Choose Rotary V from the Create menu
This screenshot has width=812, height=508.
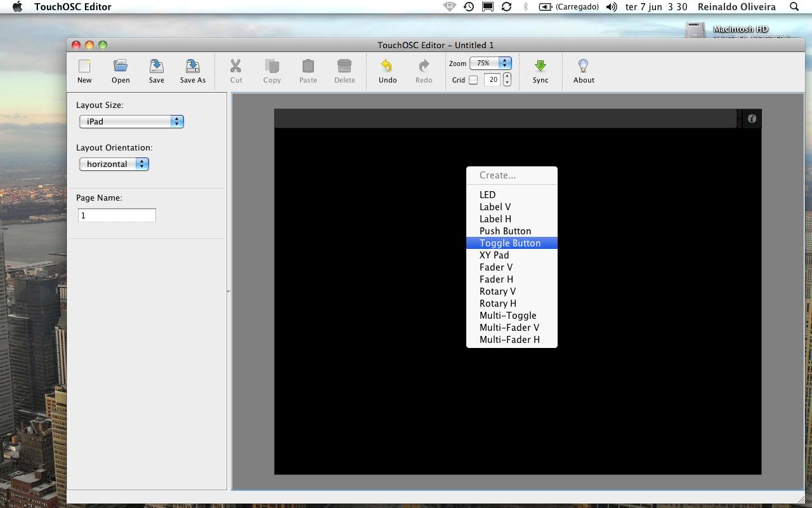coord(512,291)
